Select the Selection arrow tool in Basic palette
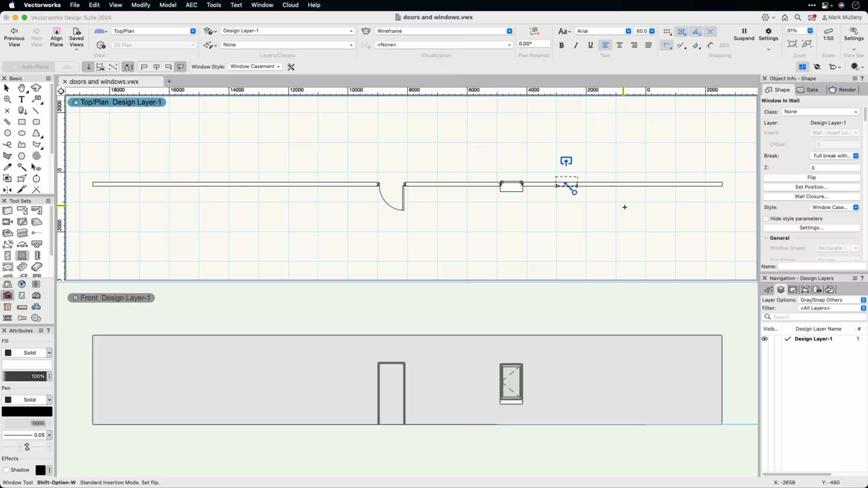The width and height of the screenshot is (868, 488). (x=7, y=88)
